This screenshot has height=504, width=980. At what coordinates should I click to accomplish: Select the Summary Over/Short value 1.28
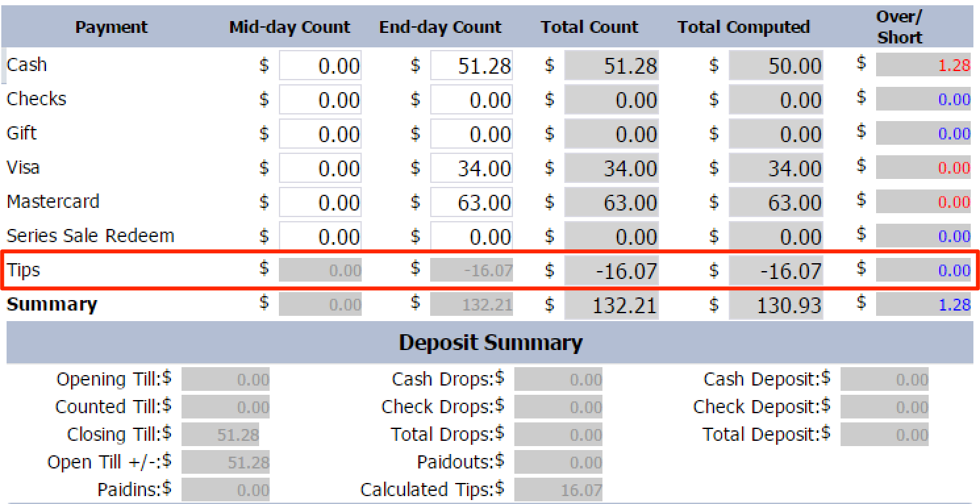923,305
